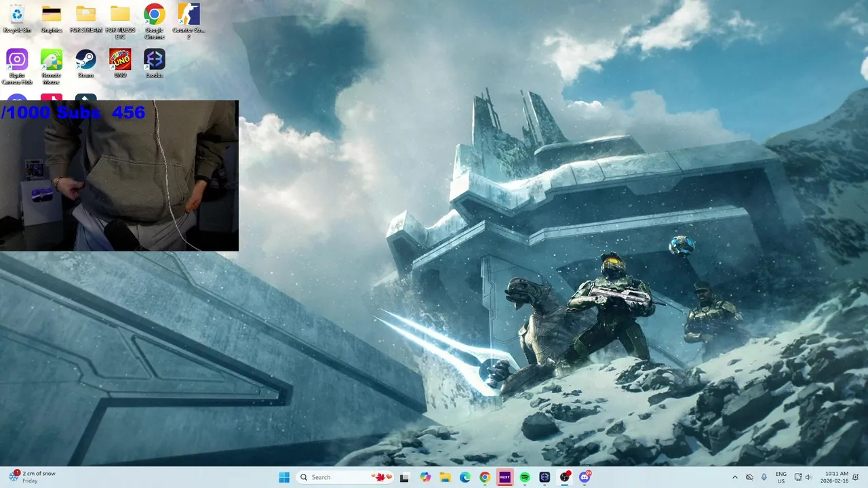
Task: Open the clock showing 10:11 AM
Action: (836, 477)
